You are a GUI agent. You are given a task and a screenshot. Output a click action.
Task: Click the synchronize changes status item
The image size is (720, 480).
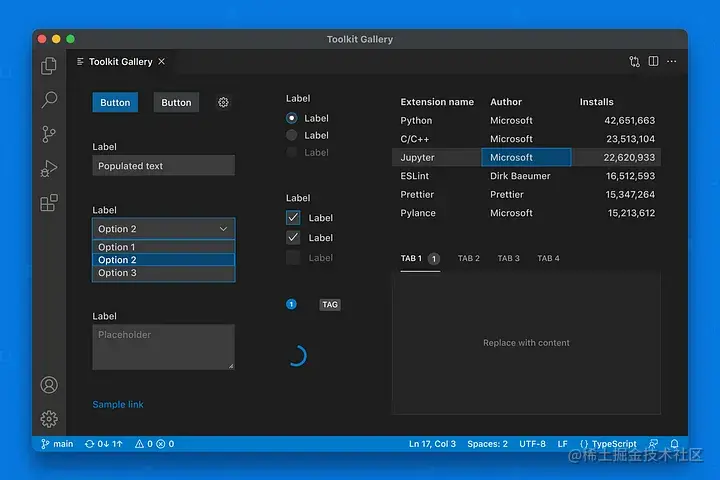click(x=104, y=444)
